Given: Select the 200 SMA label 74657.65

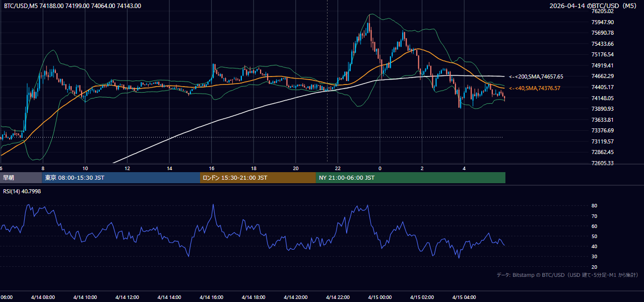Looking at the screenshot, I should [536, 77].
